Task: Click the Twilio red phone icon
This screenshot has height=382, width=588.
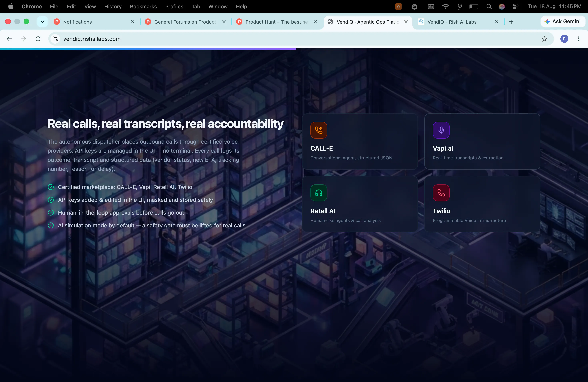Action: [x=441, y=193]
